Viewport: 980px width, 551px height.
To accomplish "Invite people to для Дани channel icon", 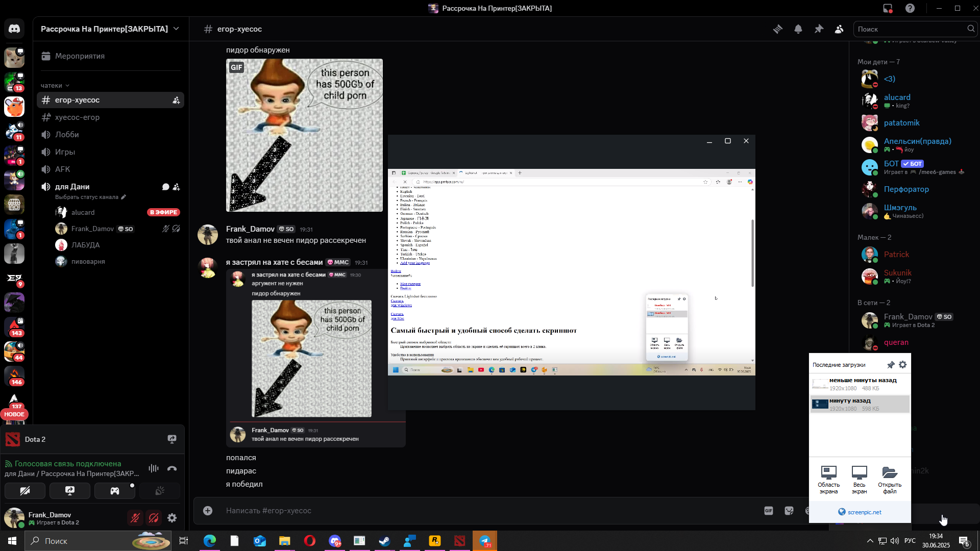I will (176, 187).
